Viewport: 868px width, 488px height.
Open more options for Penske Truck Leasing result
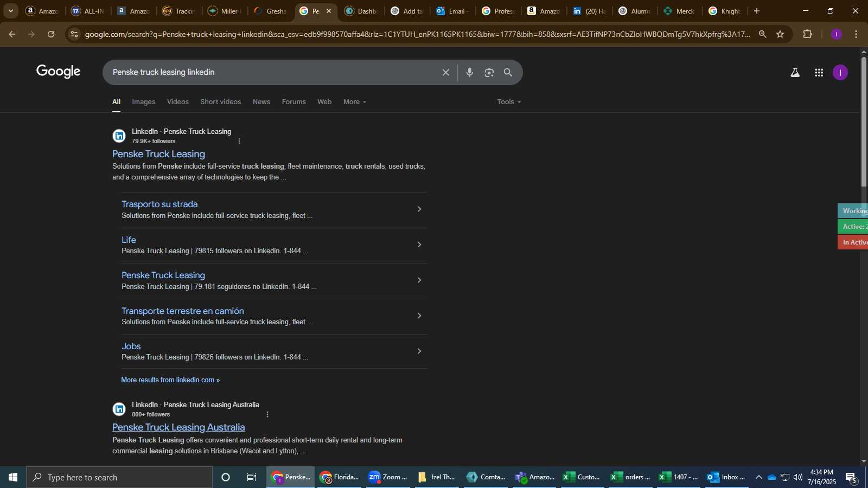(x=239, y=141)
